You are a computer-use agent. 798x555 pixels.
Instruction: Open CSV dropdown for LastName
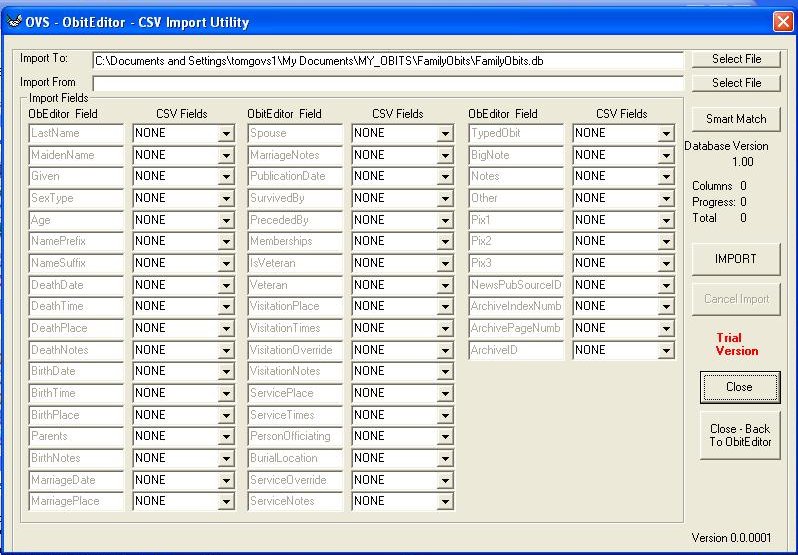[x=226, y=134]
